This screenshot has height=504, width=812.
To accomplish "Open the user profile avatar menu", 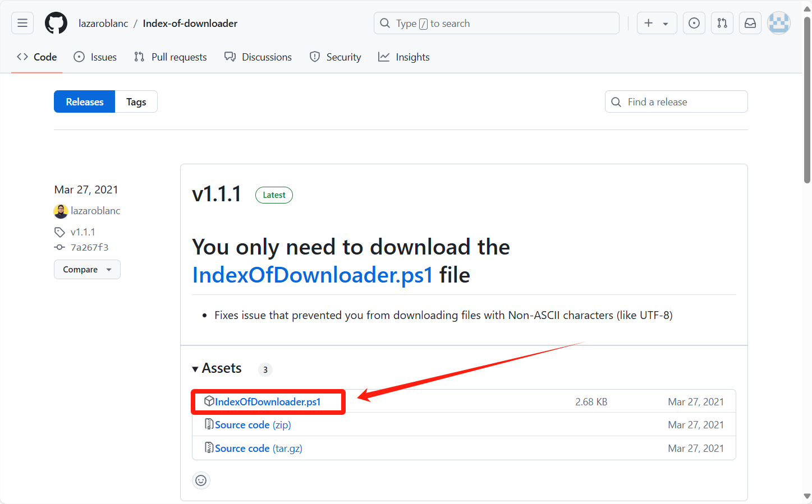I will coord(779,23).
